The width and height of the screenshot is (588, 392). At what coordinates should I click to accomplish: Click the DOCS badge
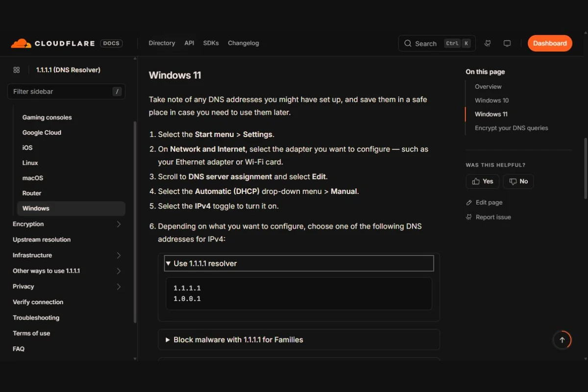[111, 43]
